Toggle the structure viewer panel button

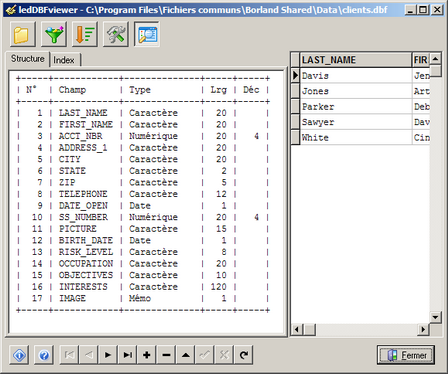click(147, 34)
